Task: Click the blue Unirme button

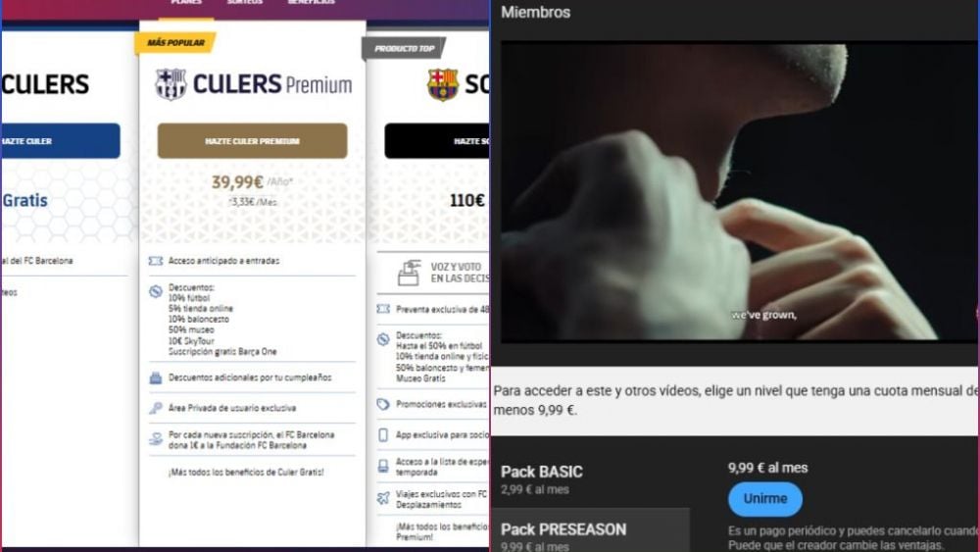Action: pyautogui.click(x=765, y=499)
